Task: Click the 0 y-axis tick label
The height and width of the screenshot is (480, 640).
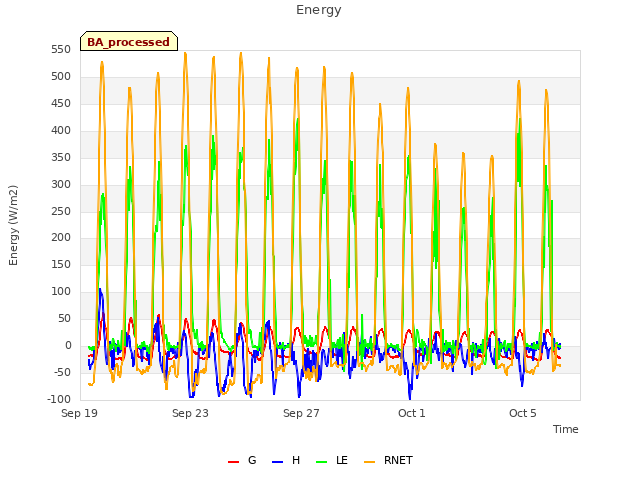Action: click(68, 346)
